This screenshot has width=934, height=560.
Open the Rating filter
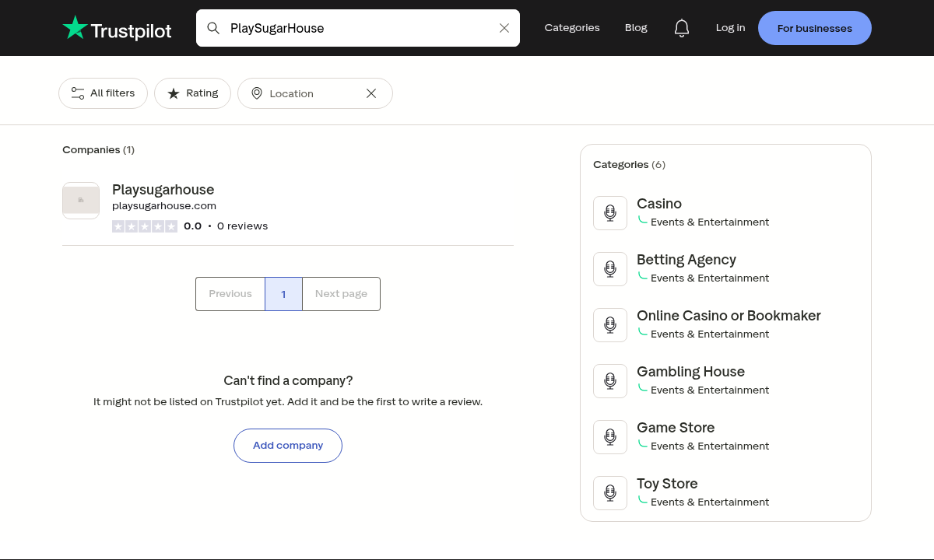[192, 93]
